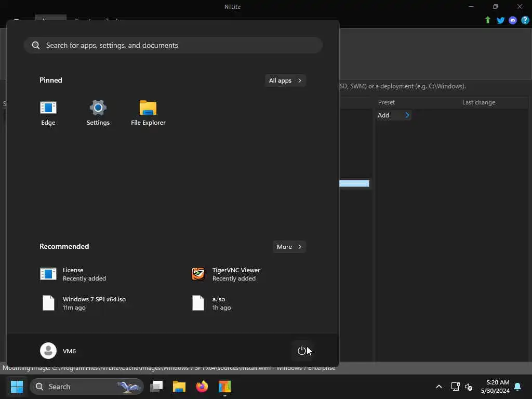Show More recommended items
Image resolution: width=532 pixels, height=399 pixels.
289,247
